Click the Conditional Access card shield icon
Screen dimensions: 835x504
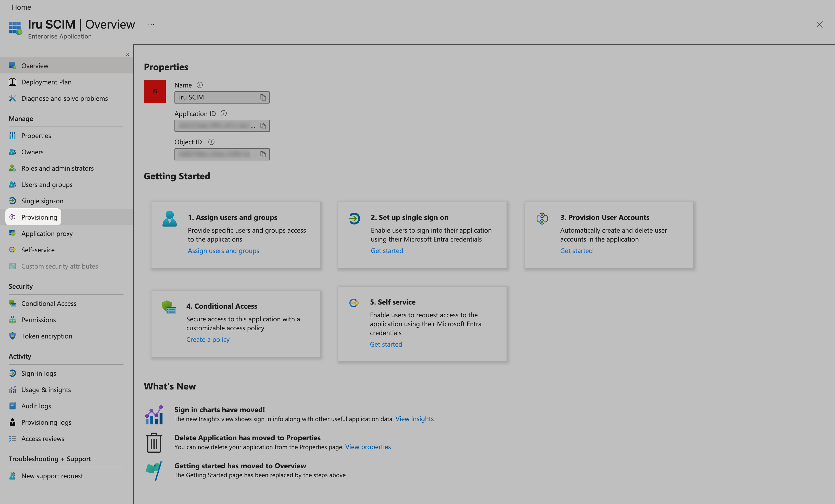point(169,307)
